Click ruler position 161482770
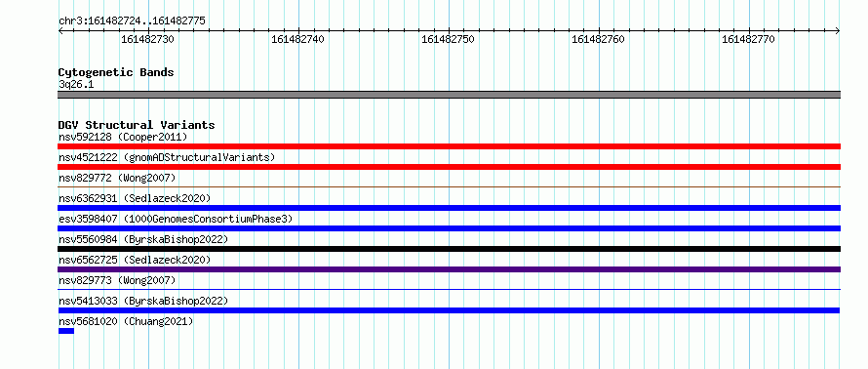868x369 pixels. [x=748, y=39]
